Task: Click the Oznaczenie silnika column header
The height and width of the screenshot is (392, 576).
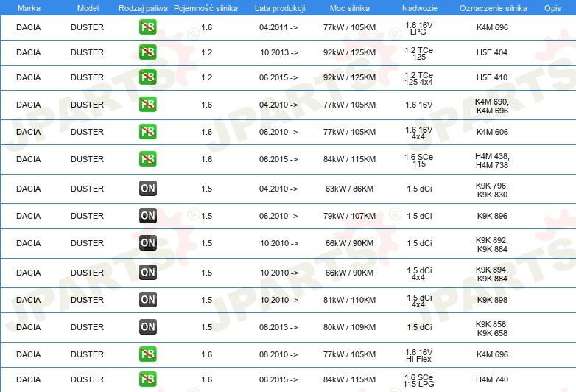Action: coord(493,8)
